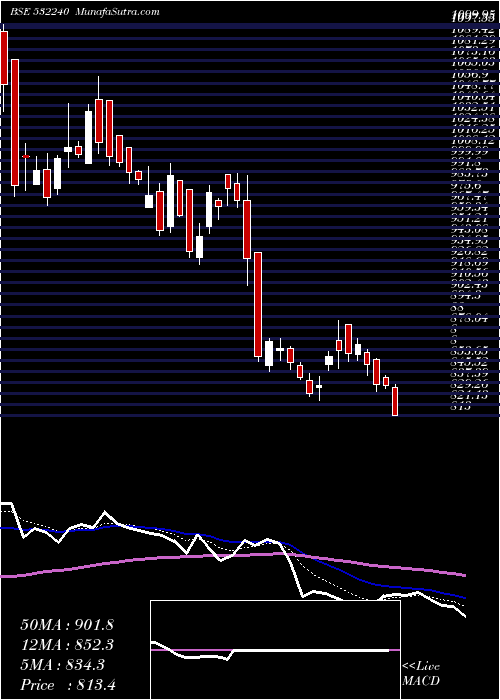The height and width of the screenshot is (700, 500).
Task: Click the last red candlestick closing near 813
Action: (x=395, y=401)
